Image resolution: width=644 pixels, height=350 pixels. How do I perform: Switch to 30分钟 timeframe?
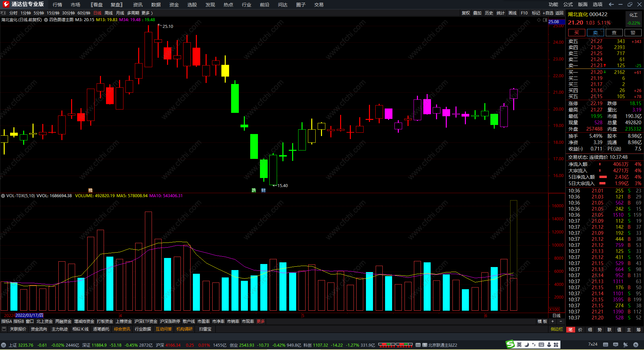[68, 13]
